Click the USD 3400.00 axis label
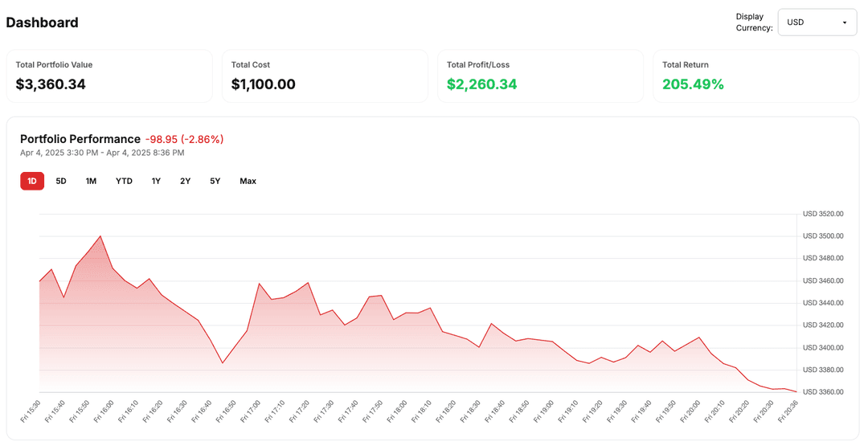Viewport: 868px width, 446px height. tap(823, 348)
